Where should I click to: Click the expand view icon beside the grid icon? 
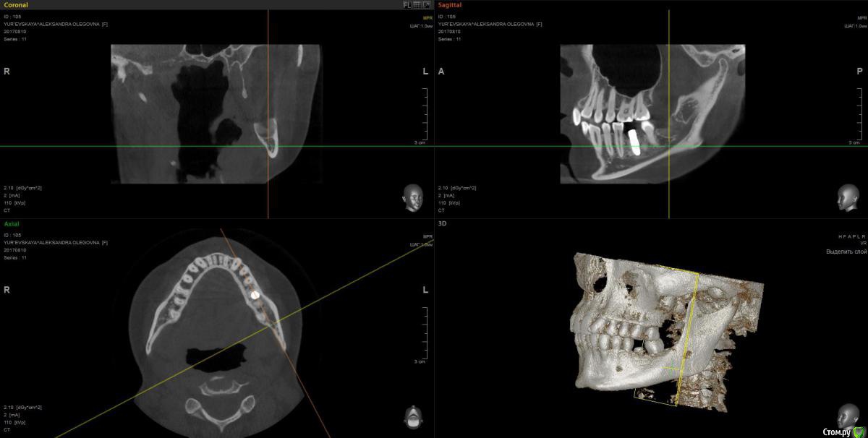tap(427, 4)
